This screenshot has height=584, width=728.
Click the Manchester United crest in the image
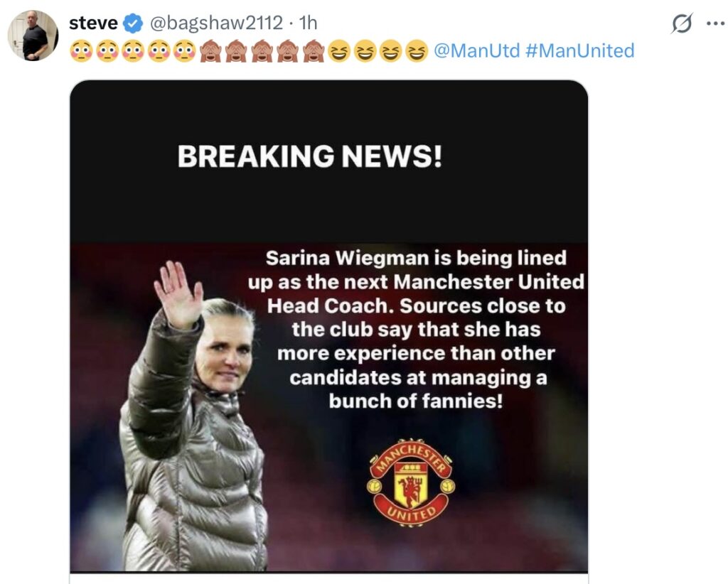[x=412, y=482]
